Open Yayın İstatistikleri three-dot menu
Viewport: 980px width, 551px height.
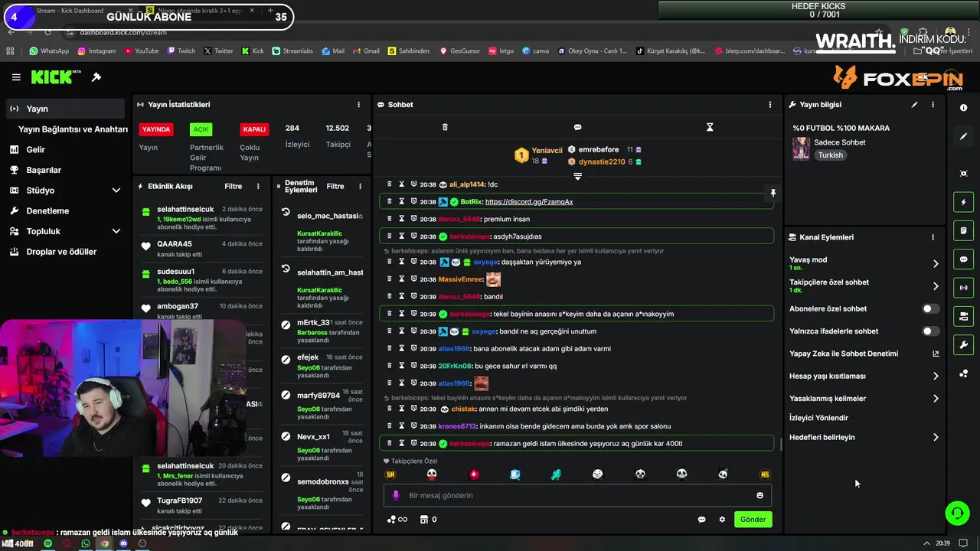tap(358, 105)
